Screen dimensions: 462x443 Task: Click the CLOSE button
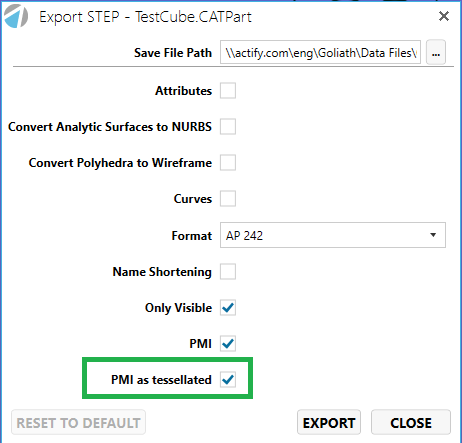point(411,423)
